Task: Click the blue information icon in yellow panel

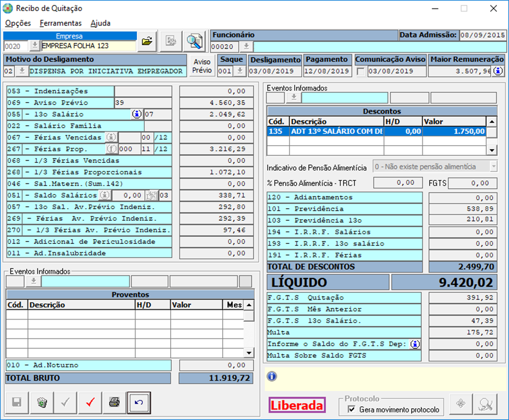Action: 272,376
